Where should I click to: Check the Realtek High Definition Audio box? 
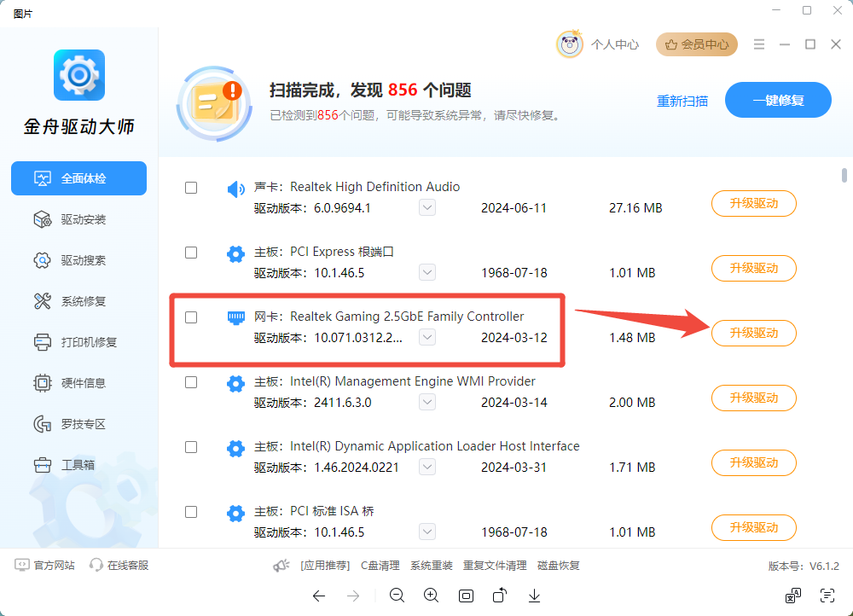(191, 188)
